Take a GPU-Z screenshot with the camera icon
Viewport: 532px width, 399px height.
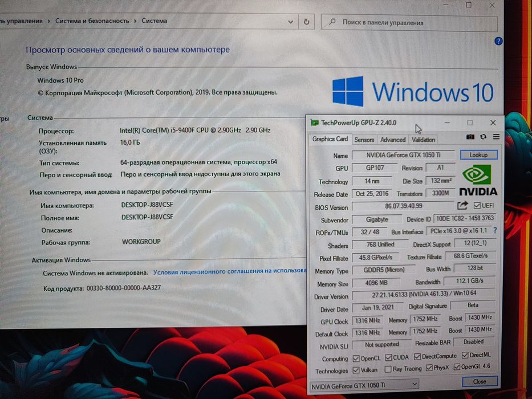(470, 137)
